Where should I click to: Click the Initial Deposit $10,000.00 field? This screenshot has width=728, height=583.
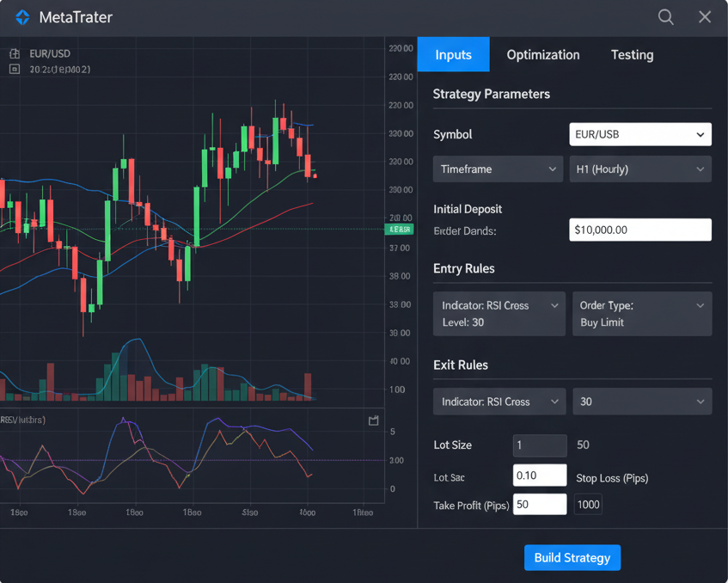tap(640, 230)
